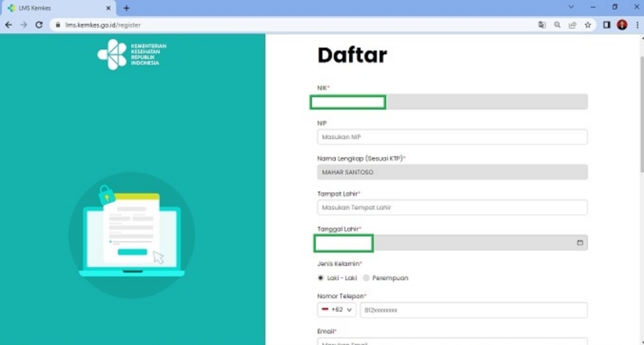
Task: Bookmark this page with the star icon
Action: tap(587, 25)
